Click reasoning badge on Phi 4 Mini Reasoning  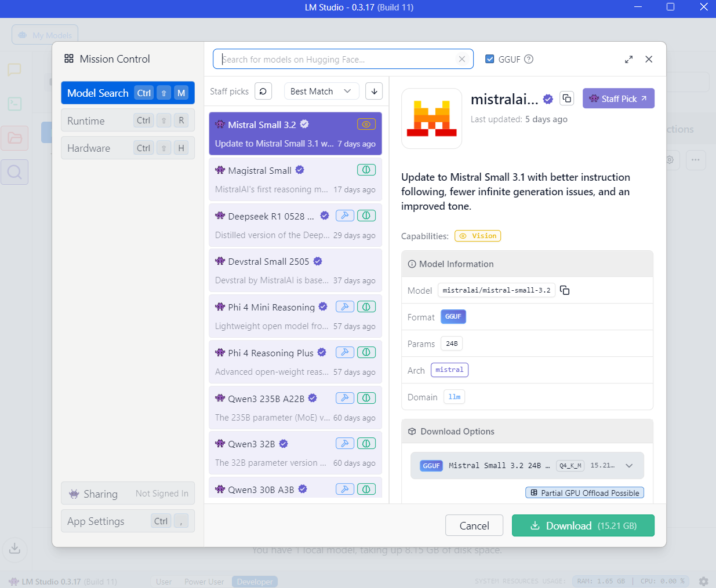tap(366, 306)
